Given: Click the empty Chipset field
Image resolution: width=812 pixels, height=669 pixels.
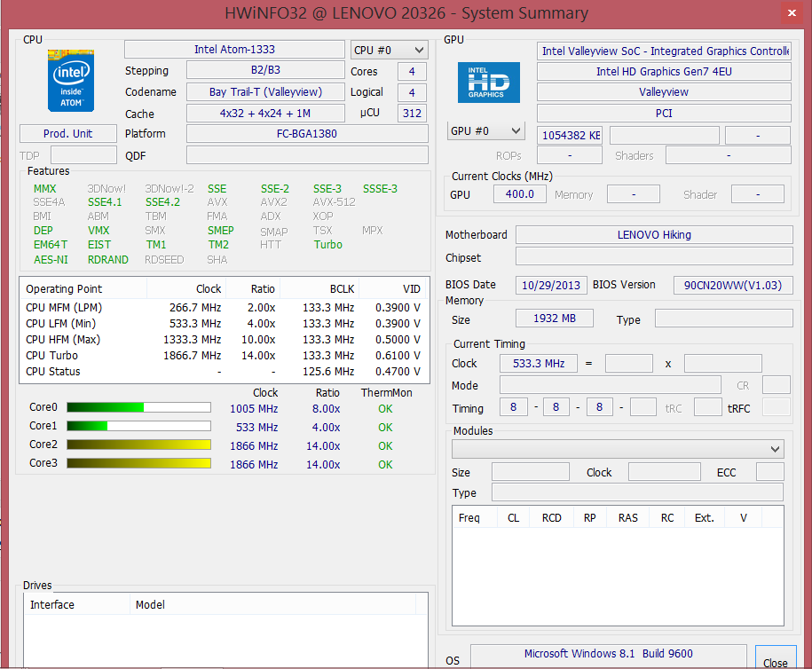Looking at the screenshot, I should 654,256.
